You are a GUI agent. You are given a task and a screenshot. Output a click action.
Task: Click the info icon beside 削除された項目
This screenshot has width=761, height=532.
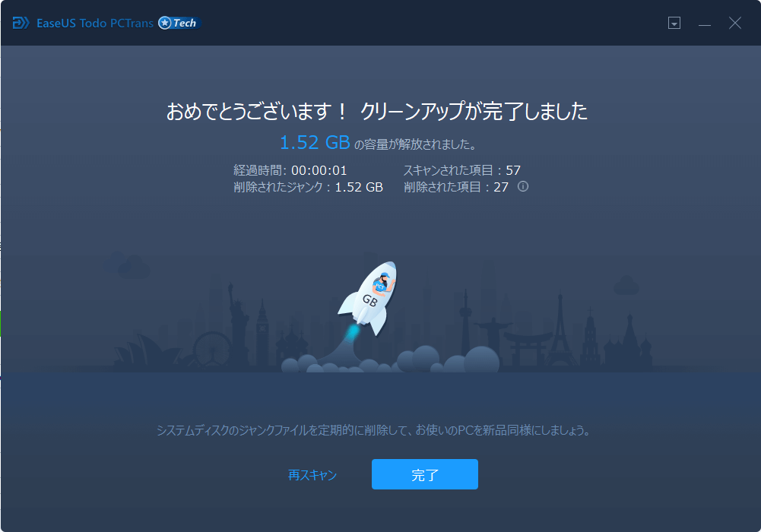[523, 186]
